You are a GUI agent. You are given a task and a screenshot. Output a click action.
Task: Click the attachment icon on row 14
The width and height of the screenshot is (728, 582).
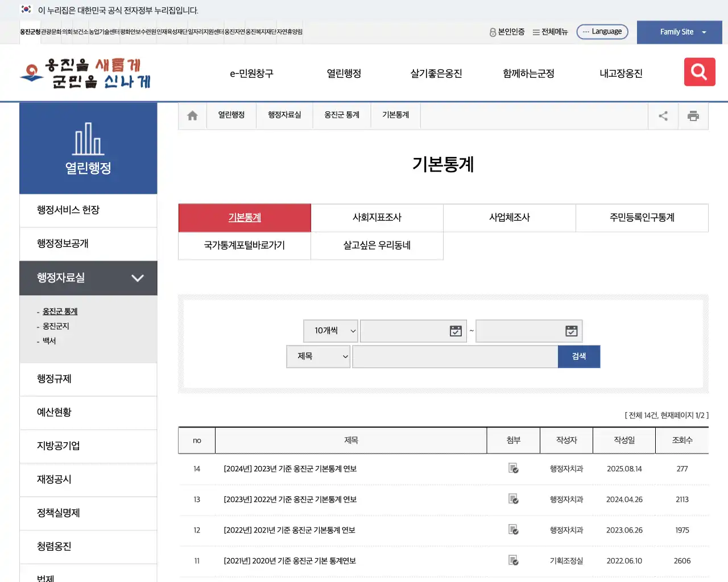[513, 468]
